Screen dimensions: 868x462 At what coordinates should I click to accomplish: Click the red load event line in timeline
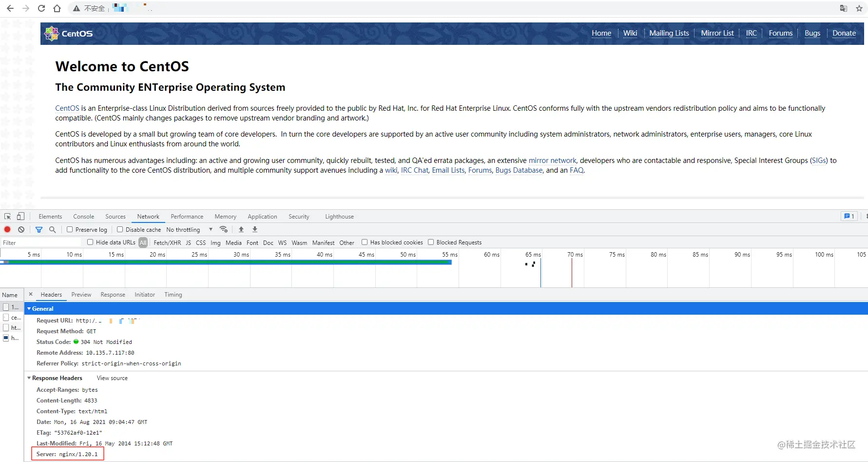pos(572,272)
